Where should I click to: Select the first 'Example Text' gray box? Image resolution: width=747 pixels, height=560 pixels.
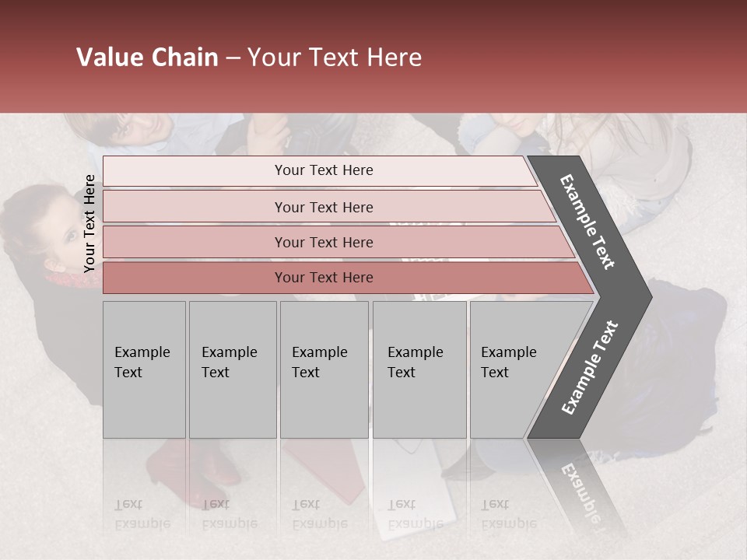click(144, 369)
